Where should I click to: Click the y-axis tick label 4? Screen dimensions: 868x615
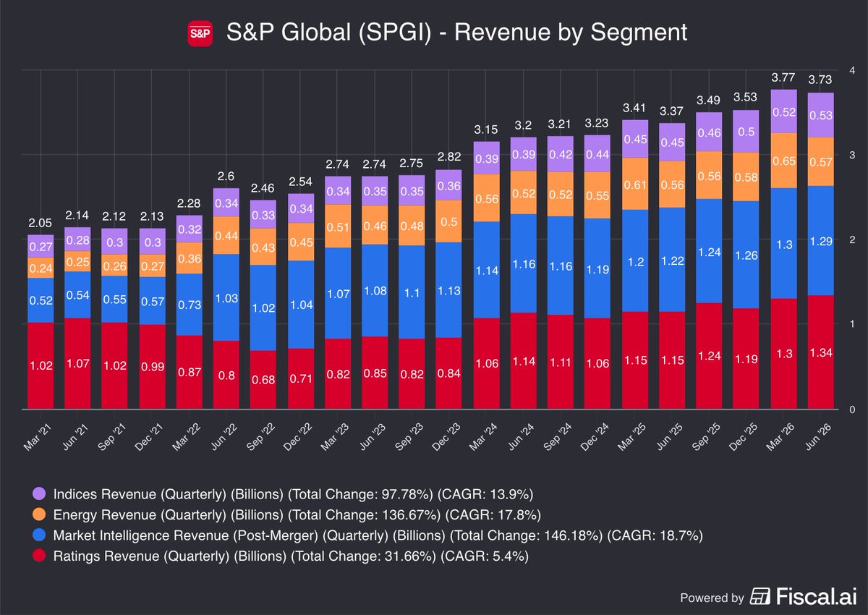click(x=854, y=70)
